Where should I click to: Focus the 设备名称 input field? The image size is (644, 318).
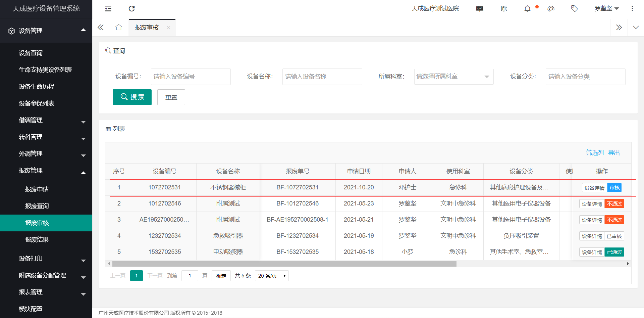pyautogui.click(x=322, y=77)
